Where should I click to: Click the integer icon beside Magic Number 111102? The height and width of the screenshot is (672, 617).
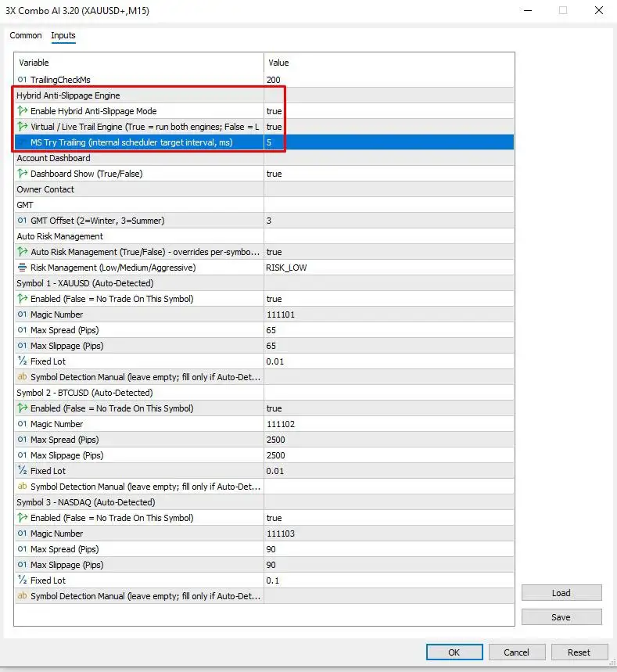pos(22,423)
